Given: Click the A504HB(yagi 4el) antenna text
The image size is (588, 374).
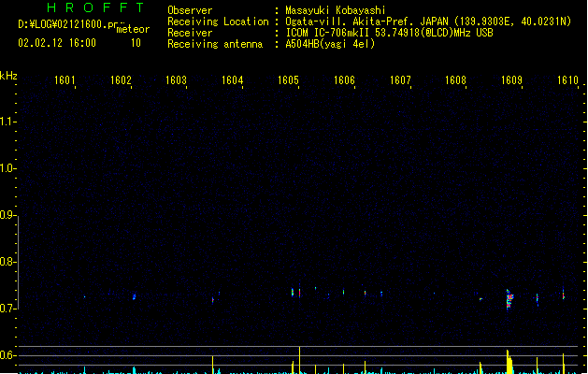Looking at the screenshot, I should pyautogui.click(x=330, y=44).
